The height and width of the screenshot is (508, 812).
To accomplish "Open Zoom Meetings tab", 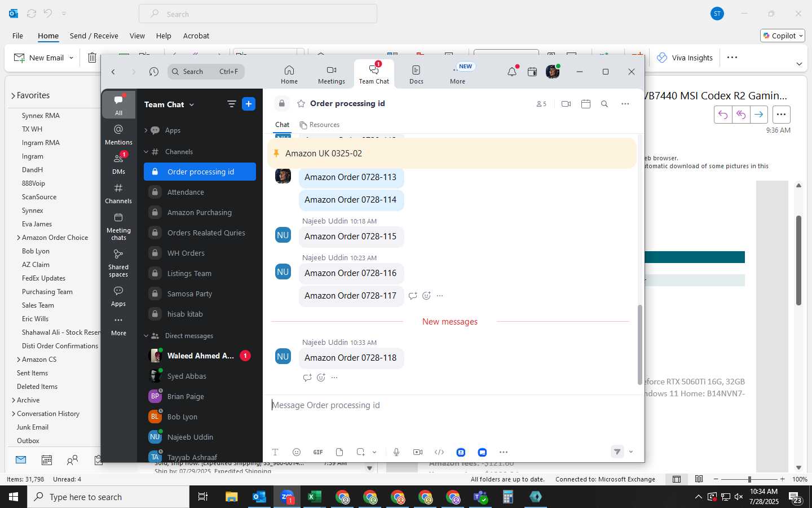I will [x=332, y=74].
